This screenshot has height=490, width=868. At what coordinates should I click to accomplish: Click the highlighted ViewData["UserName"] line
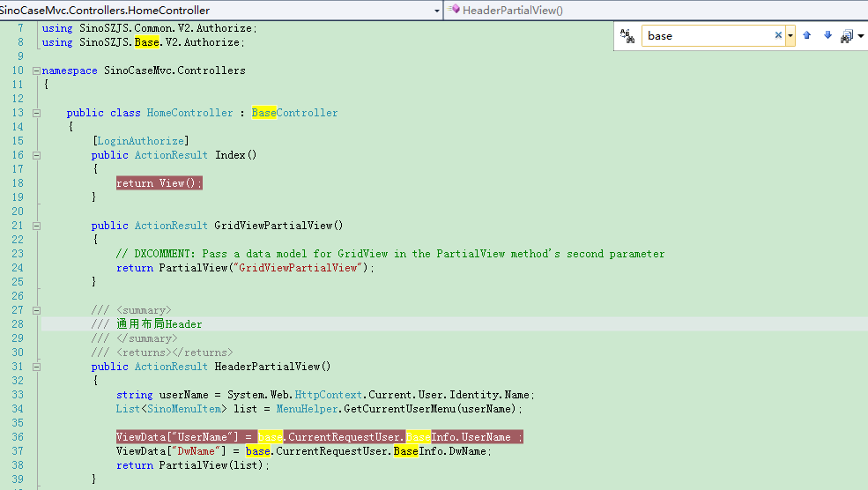pos(319,437)
